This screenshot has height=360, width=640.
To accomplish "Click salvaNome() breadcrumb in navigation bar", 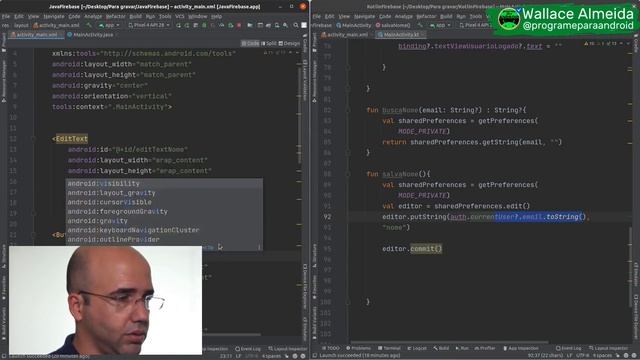I will click(393, 25).
